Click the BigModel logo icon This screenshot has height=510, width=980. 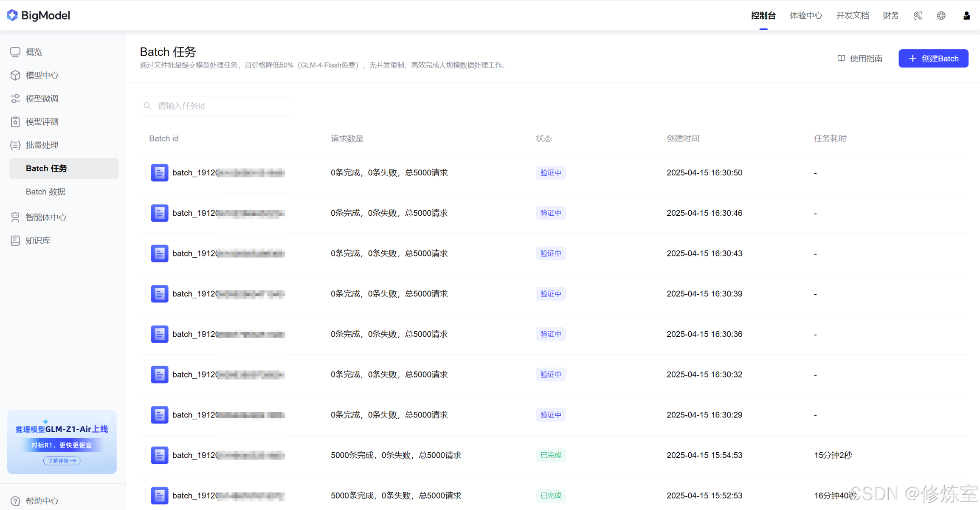(x=12, y=15)
